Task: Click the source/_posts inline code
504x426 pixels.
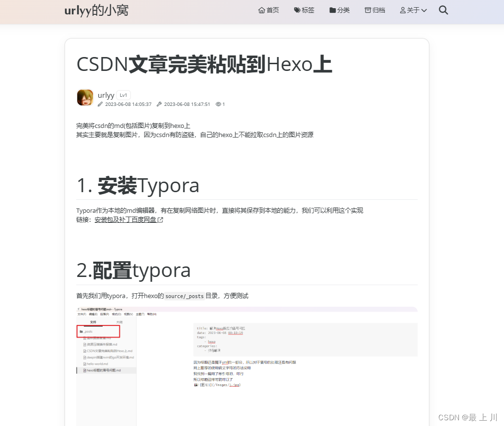Action: click(x=185, y=296)
